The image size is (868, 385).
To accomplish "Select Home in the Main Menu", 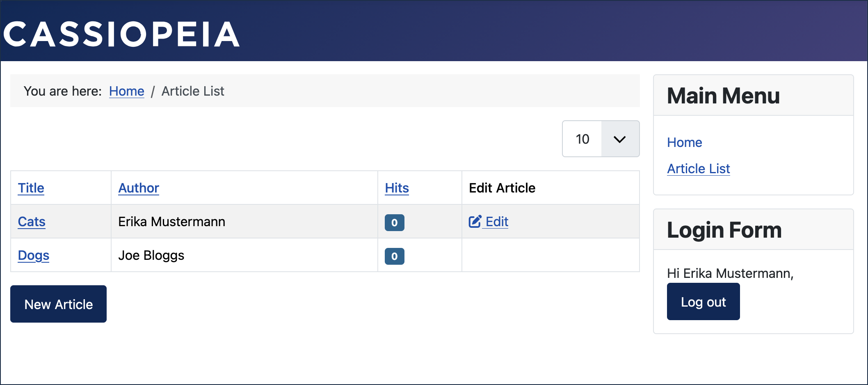I will (684, 142).
